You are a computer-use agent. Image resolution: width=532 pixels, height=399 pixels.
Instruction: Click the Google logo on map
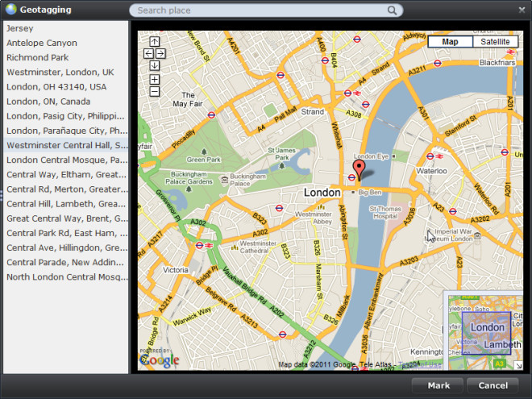tap(159, 360)
